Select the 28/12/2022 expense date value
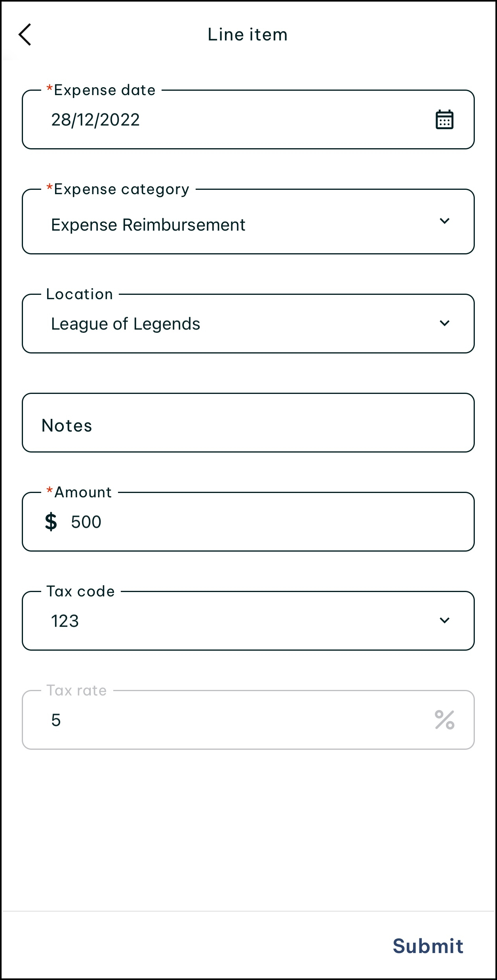 [x=95, y=120]
